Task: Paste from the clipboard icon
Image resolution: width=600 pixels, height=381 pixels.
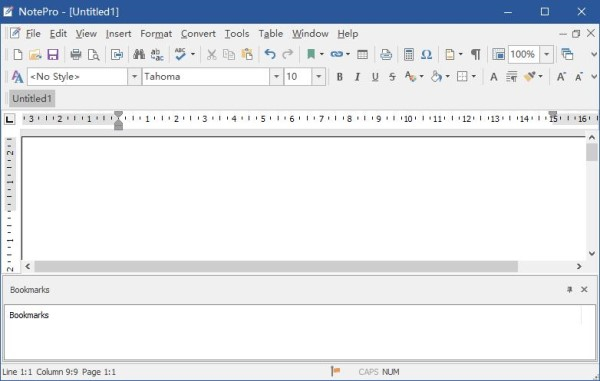Action: pos(247,54)
